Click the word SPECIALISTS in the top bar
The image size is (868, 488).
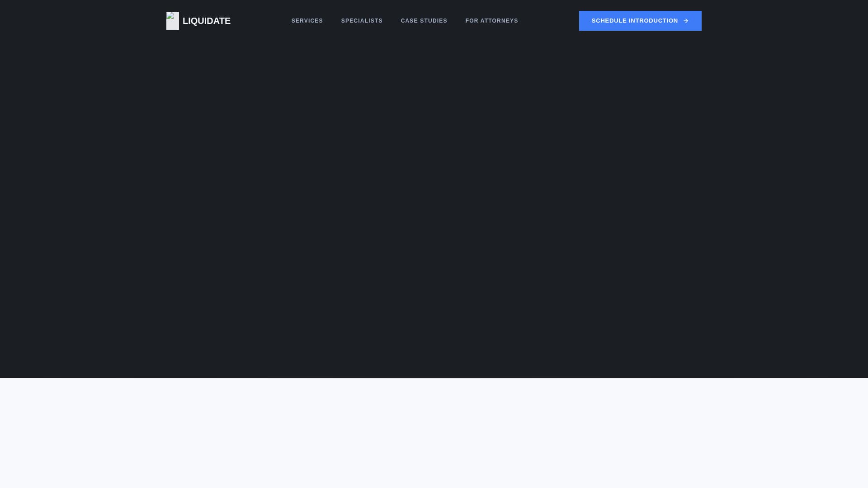(x=362, y=21)
